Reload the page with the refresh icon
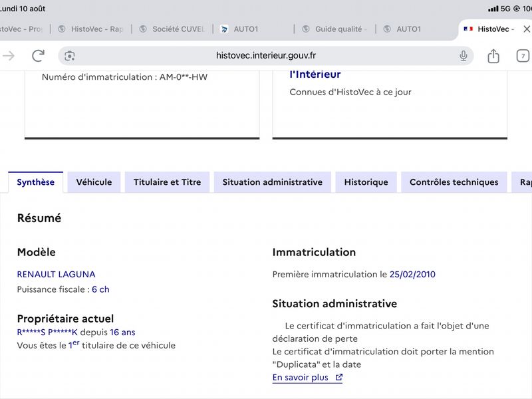532x399 pixels. coord(38,56)
